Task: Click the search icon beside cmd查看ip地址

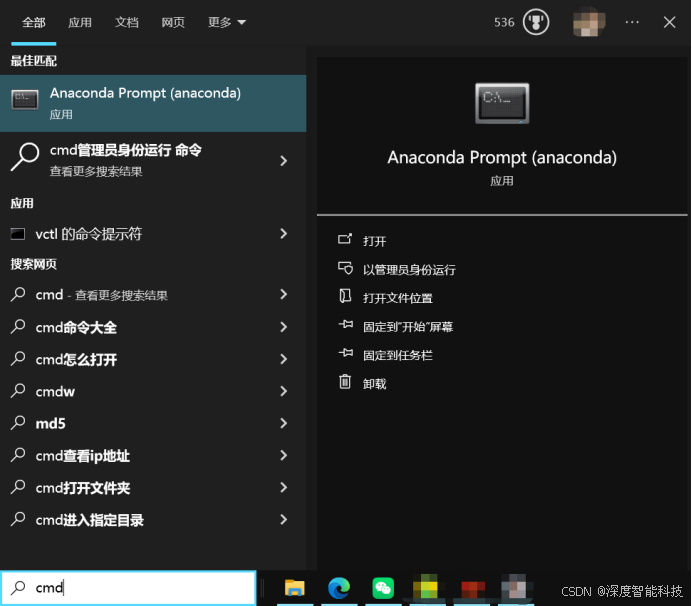Action: pyautogui.click(x=18, y=455)
